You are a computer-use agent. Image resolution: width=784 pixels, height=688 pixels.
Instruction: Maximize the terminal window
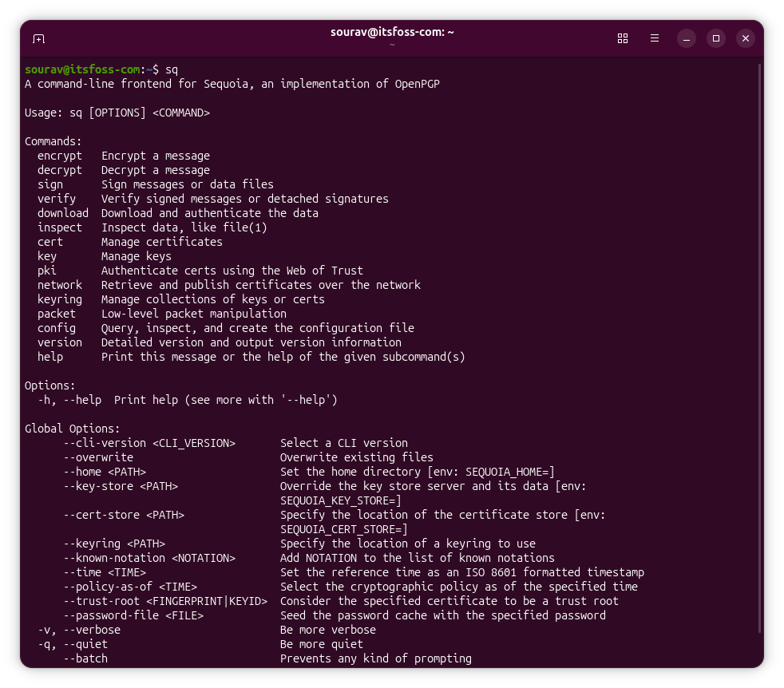(x=716, y=38)
